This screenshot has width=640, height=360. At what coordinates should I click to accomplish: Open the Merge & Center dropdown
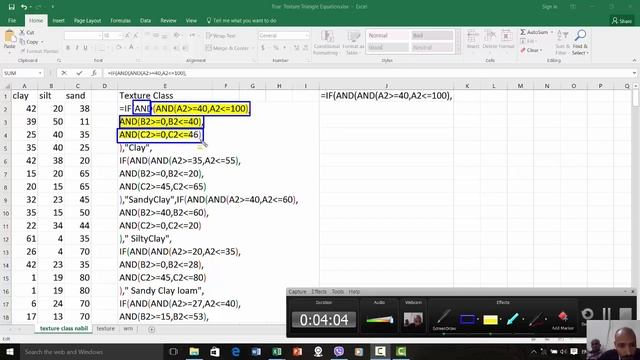point(252,48)
